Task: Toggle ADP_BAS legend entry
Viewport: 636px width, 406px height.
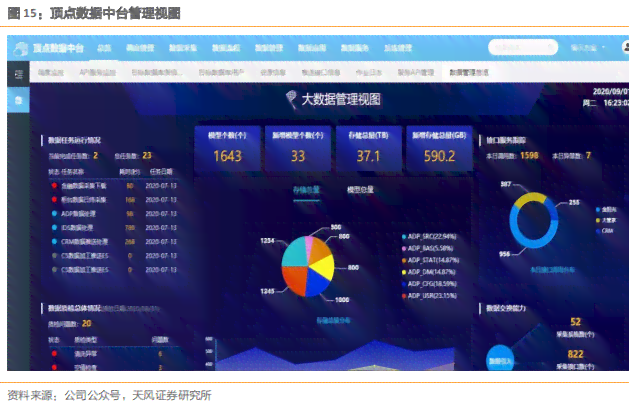Action: coord(428,248)
